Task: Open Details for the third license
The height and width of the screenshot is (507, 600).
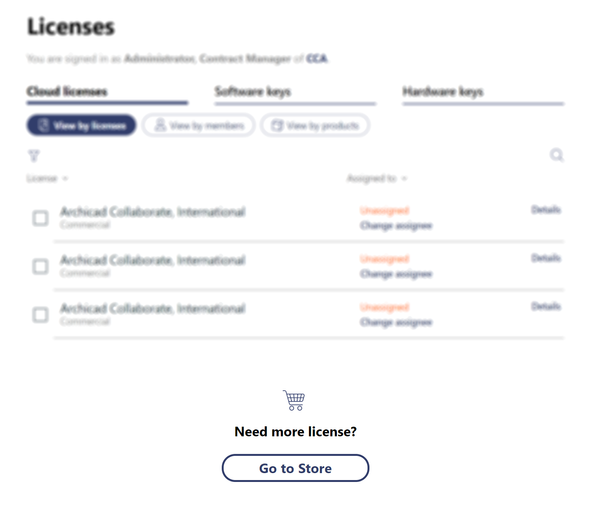Action: [546, 306]
